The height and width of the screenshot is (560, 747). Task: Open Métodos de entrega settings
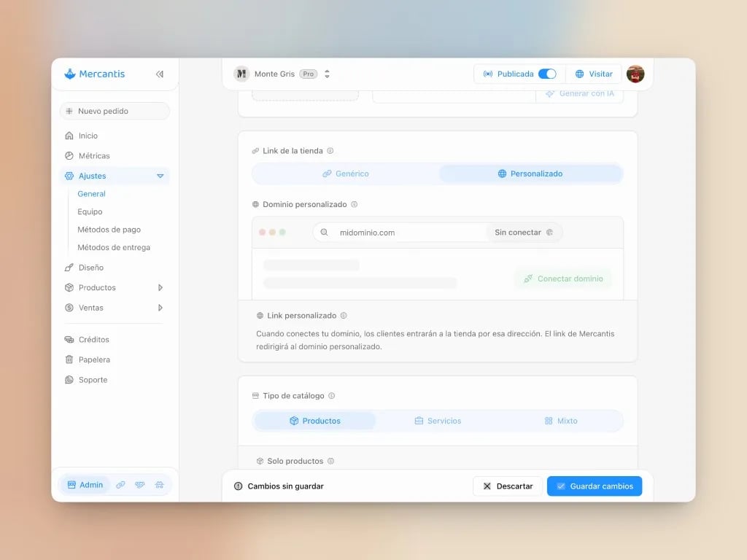(114, 247)
